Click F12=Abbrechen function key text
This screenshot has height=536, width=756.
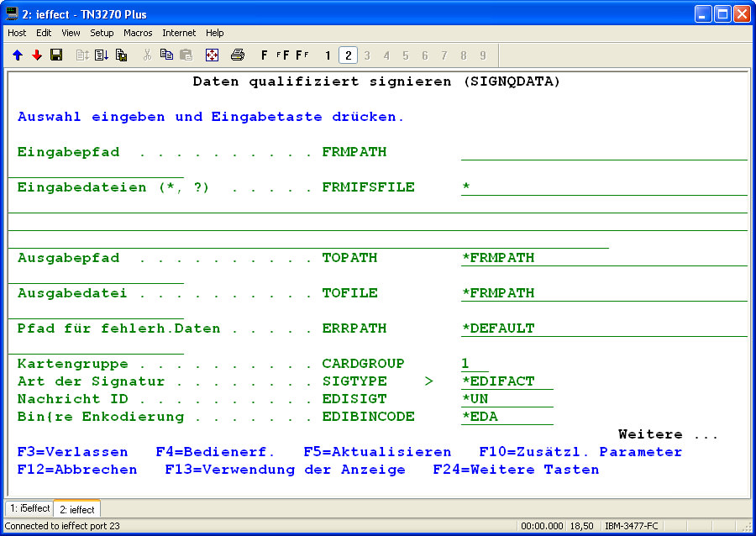coord(76,470)
